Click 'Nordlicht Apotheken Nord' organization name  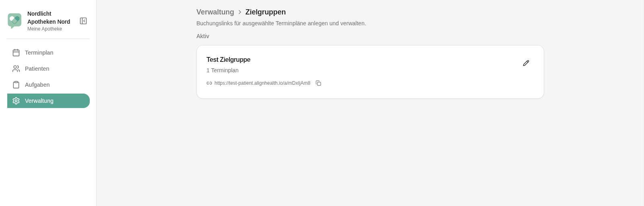coord(49,18)
